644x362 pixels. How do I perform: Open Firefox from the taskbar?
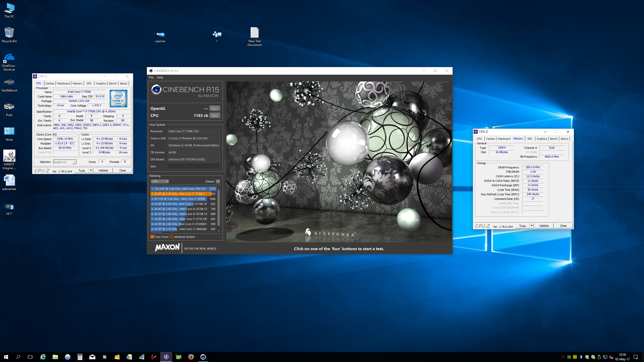pyautogui.click(x=191, y=357)
